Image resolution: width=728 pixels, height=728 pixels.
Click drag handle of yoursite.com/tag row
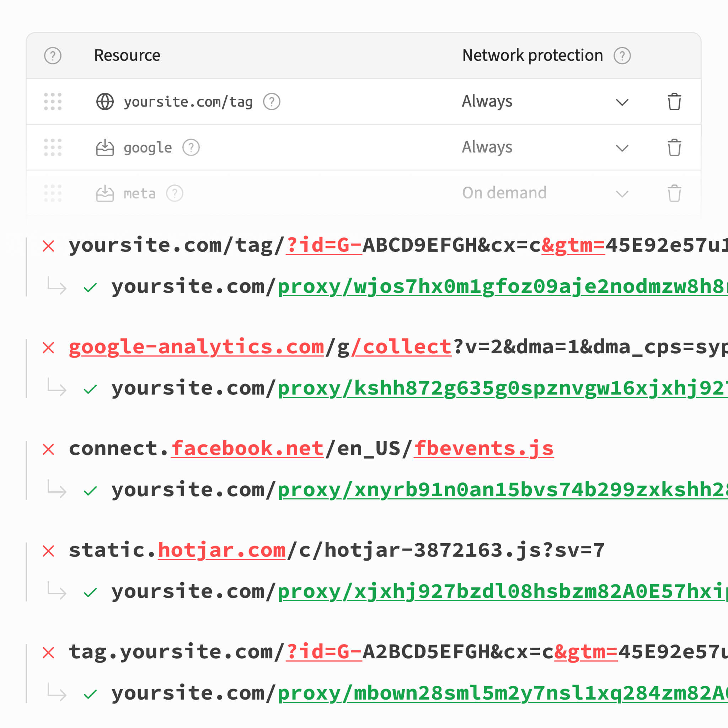[53, 102]
